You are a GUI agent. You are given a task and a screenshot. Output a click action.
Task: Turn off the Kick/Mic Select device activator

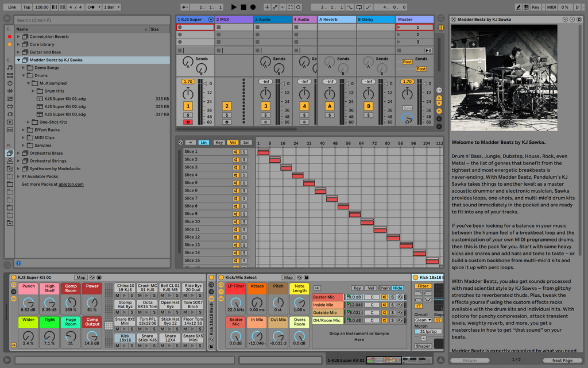tap(221, 278)
